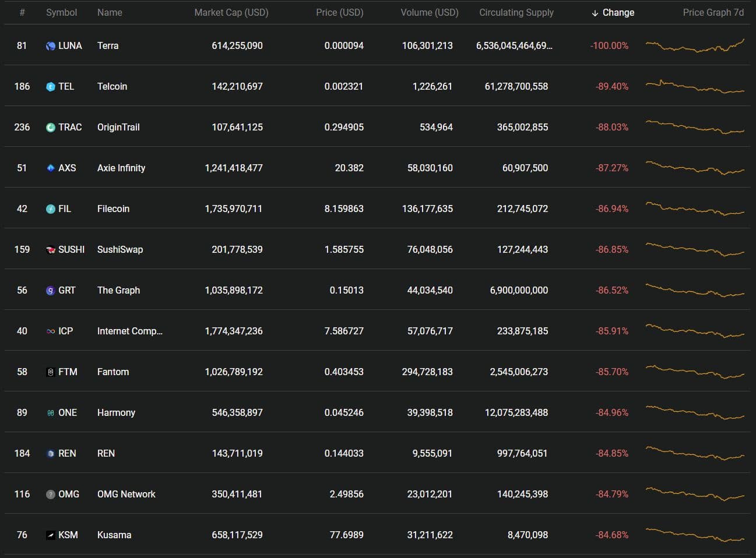Open the OMG Network name link
This screenshot has width=756, height=558.
point(126,494)
